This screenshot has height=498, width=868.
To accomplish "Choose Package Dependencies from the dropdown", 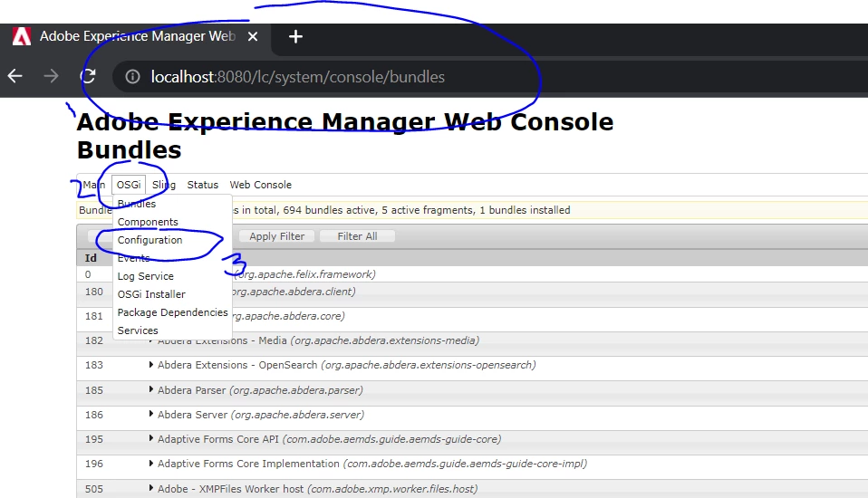I will click(x=173, y=312).
